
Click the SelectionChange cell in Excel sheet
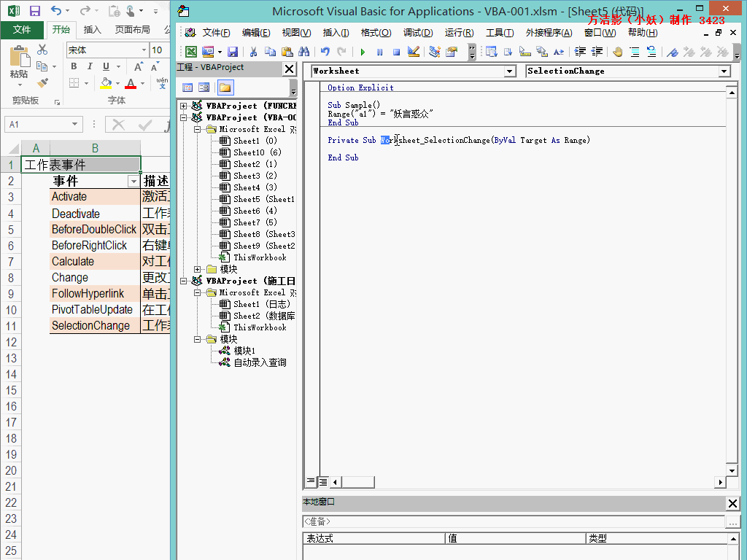point(95,326)
